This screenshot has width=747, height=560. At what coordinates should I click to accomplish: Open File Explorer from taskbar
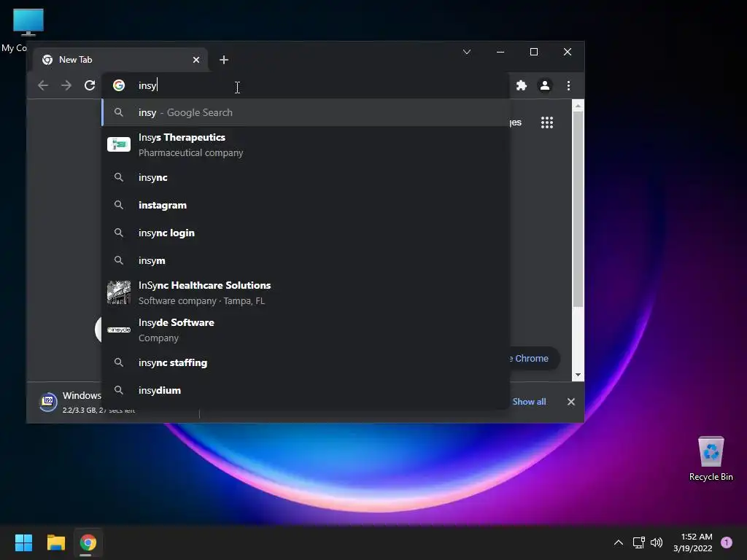click(55, 542)
